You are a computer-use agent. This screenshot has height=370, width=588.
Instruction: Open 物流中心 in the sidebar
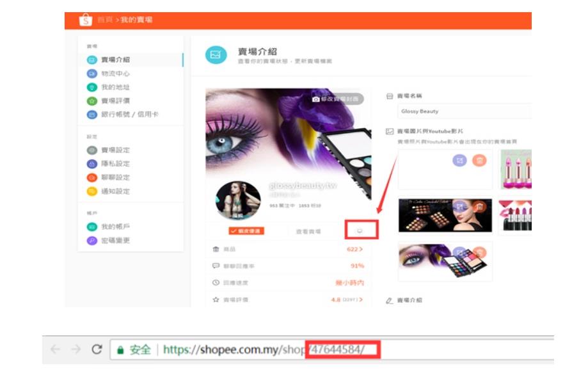(116, 74)
